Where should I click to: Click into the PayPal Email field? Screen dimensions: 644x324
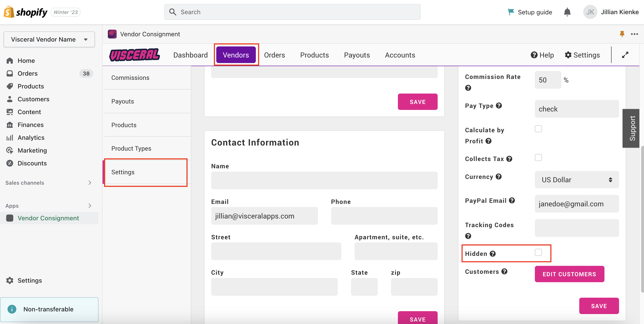pyautogui.click(x=576, y=204)
